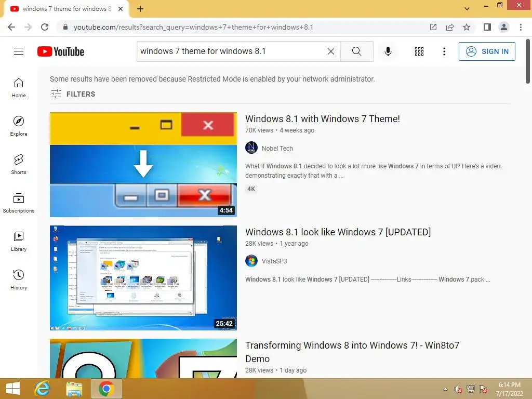Click the '70K views • 4 weeks ago' text

point(280,130)
